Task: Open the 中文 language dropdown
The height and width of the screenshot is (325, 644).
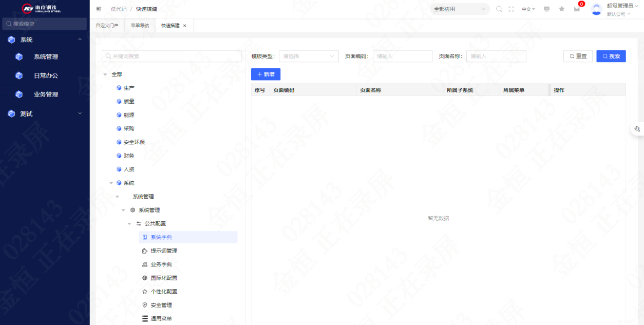Action: 528,9
